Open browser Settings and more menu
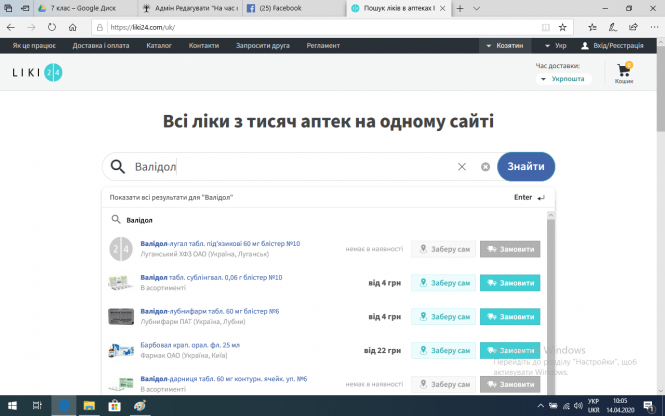The height and width of the screenshot is (416, 665). [654, 27]
